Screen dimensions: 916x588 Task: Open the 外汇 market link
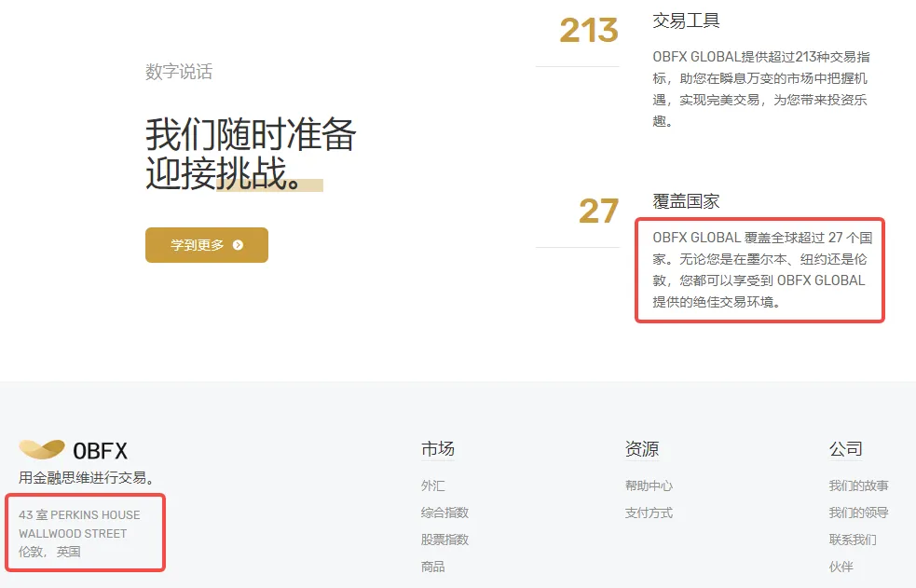click(x=433, y=485)
